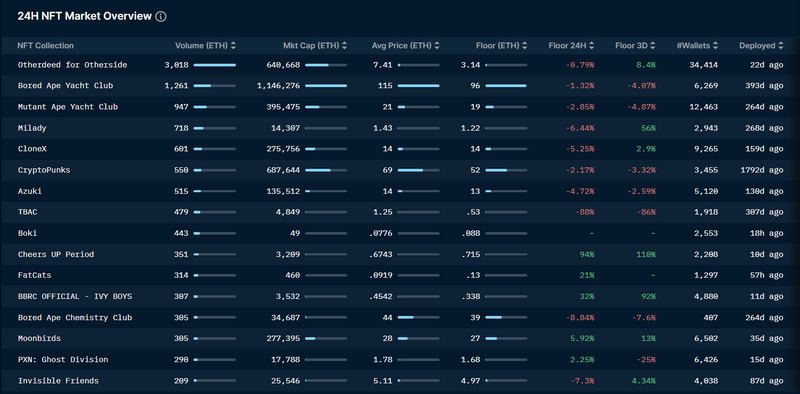Click the NFT Collection column header
The image size is (800, 394).
coord(45,45)
